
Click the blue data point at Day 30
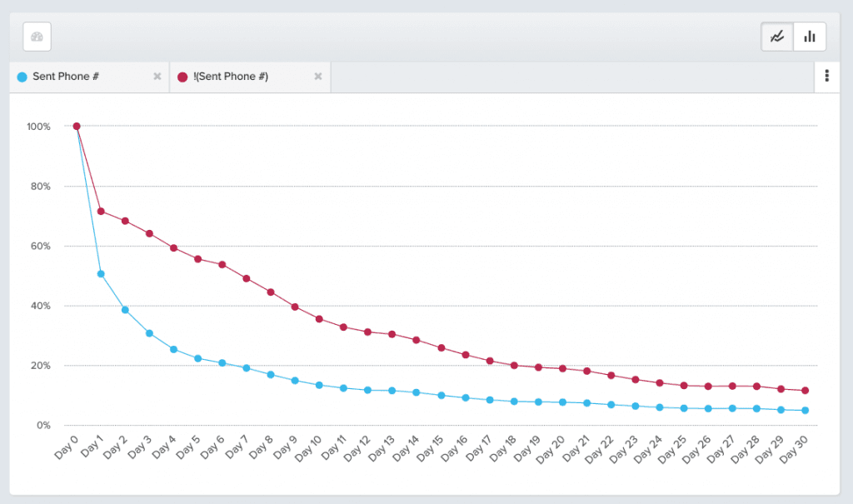pyautogui.click(x=805, y=411)
